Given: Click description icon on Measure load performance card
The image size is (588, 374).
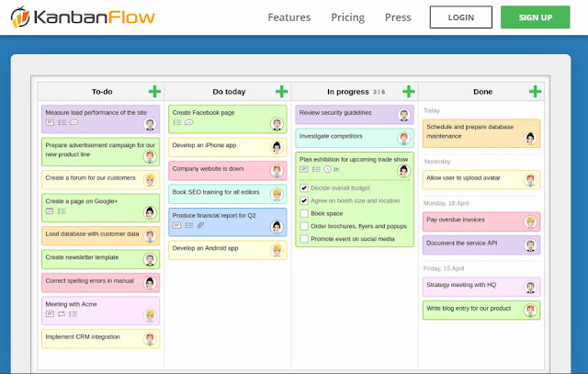Looking at the screenshot, I should 50,122.
